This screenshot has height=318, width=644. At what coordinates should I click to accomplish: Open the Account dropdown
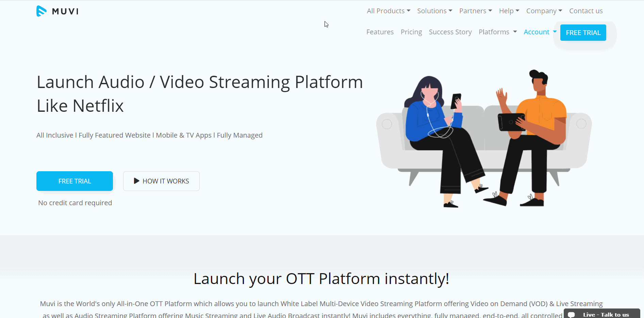pyautogui.click(x=540, y=32)
